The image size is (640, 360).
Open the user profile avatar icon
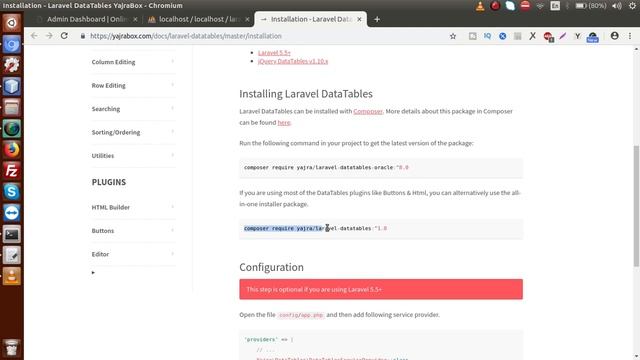coord(614,36)
